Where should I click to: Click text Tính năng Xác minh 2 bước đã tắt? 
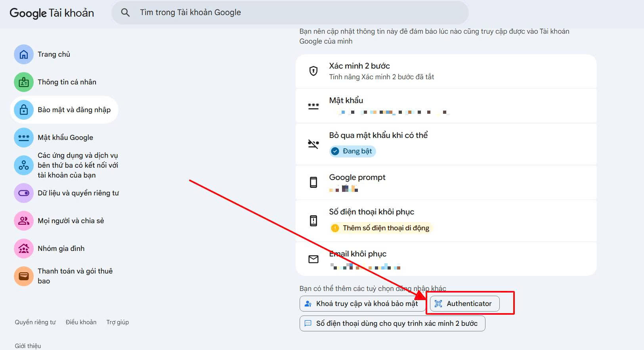(x=382, y=77)
